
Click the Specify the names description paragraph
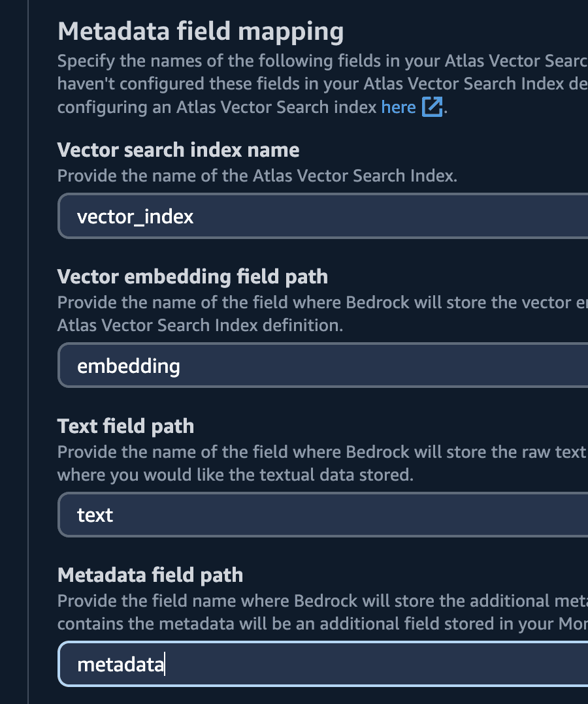tap(261, 83)
